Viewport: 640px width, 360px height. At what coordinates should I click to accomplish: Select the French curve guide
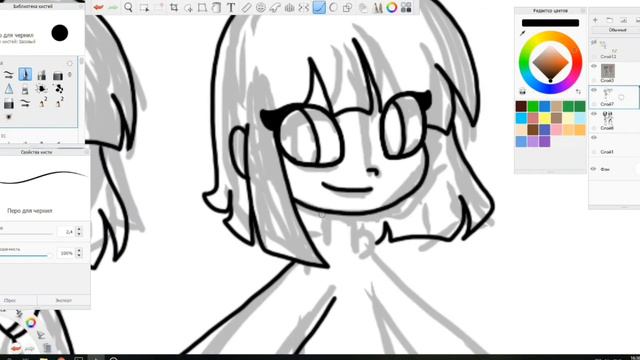[x=275, y=7]
